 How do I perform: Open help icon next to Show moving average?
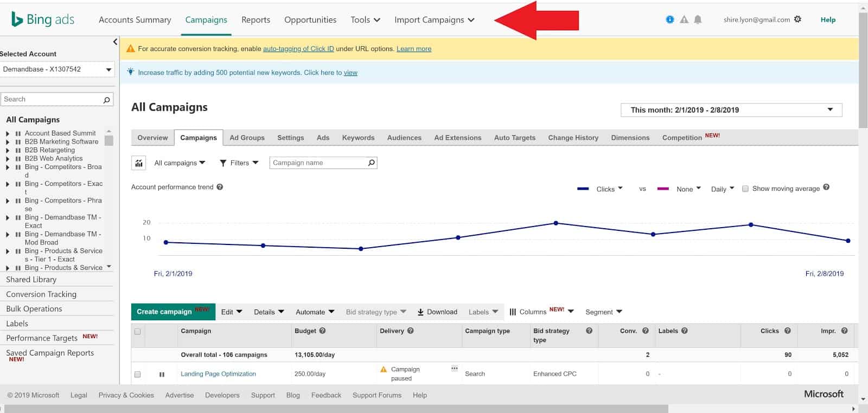pos(826,187)
